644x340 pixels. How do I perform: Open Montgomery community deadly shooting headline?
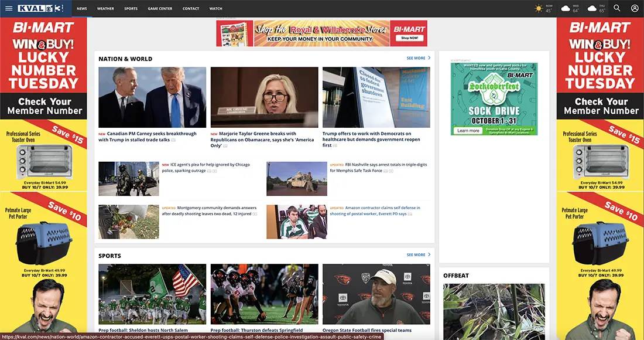click(x=209, y=210)
